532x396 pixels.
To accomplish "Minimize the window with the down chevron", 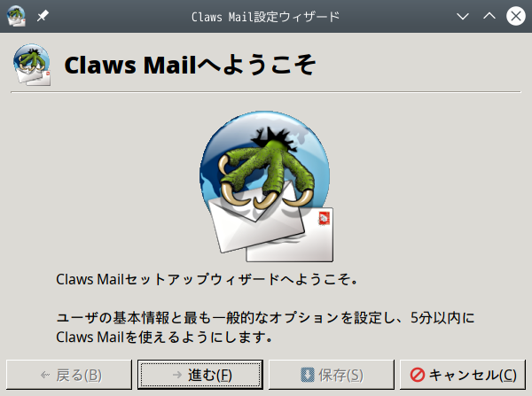I will click(463, 16).
